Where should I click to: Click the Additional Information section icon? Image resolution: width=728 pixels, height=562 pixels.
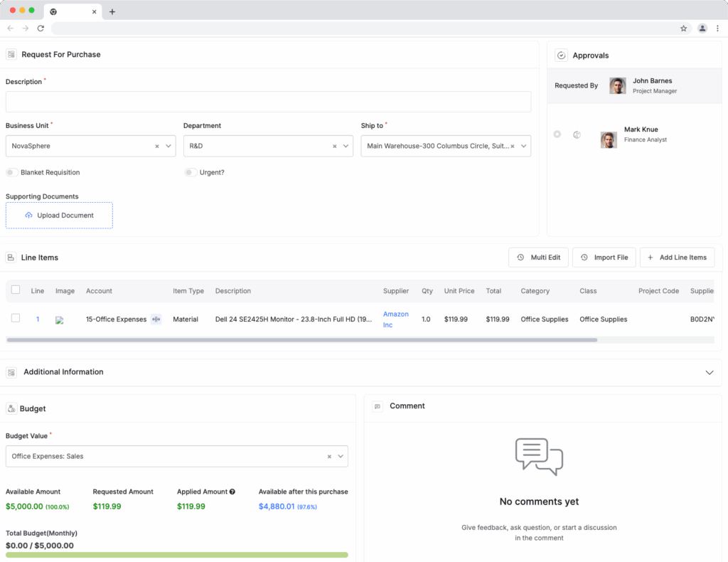[x=11, y=372]
